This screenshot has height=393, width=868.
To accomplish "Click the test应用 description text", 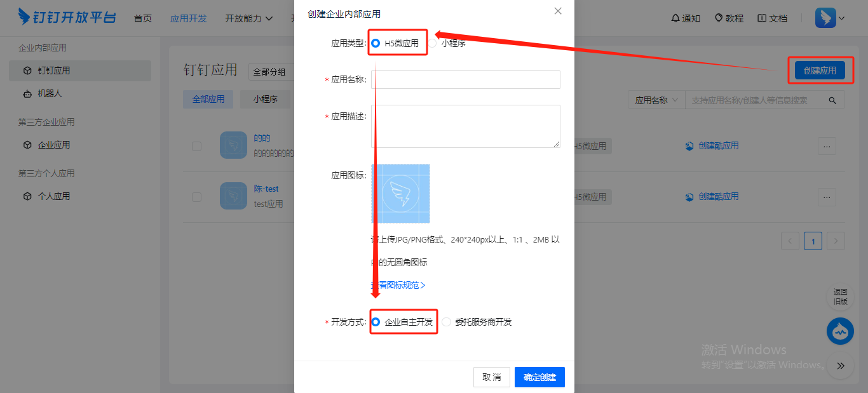I will [x=268, y=204].
